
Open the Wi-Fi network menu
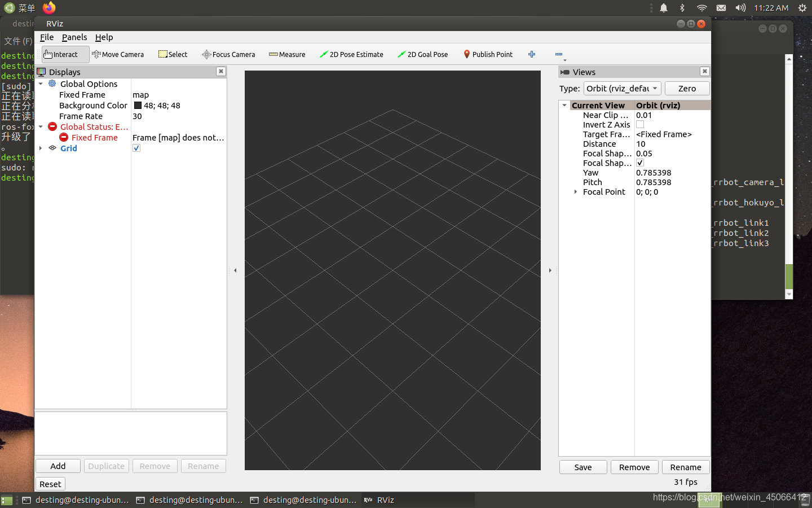(x=701, y=8)
